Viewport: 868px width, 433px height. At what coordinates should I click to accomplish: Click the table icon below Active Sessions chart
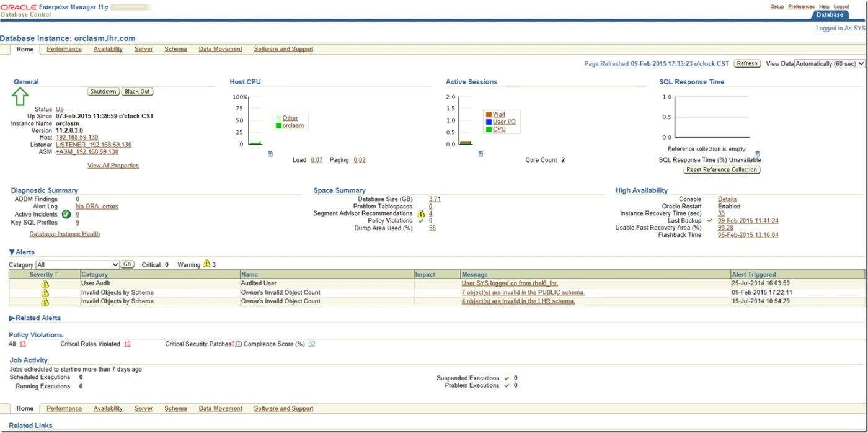click(x=480, y=154)
